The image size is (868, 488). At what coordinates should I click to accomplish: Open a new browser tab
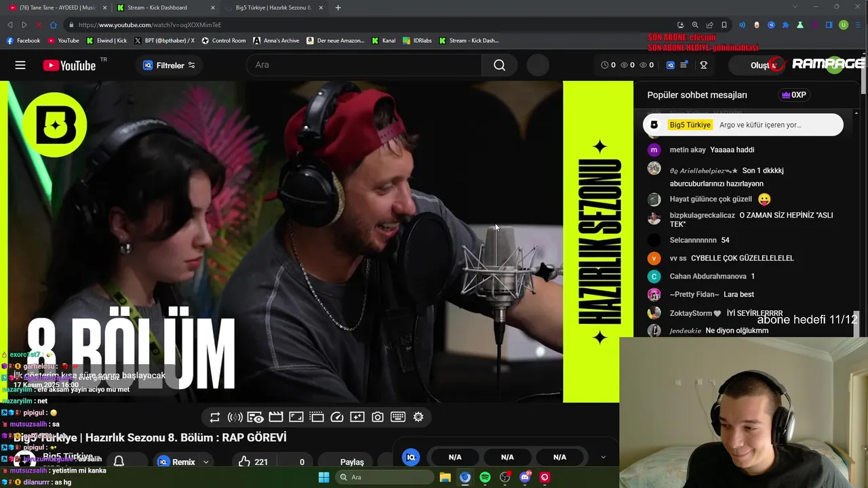338,7
